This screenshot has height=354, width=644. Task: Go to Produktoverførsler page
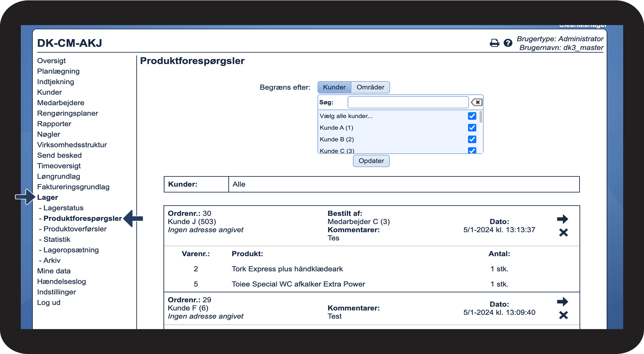(x=75, y=229)
